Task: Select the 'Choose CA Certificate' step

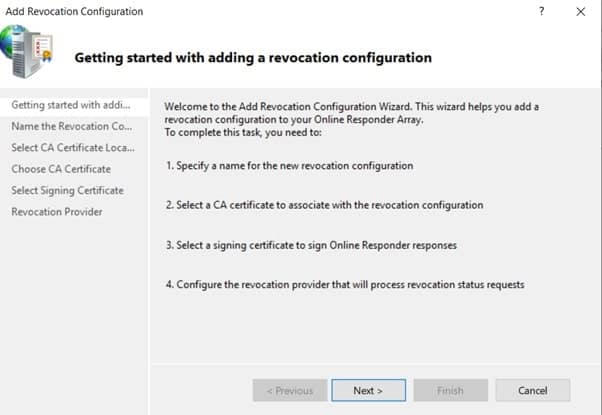Action: coord(61,169)
